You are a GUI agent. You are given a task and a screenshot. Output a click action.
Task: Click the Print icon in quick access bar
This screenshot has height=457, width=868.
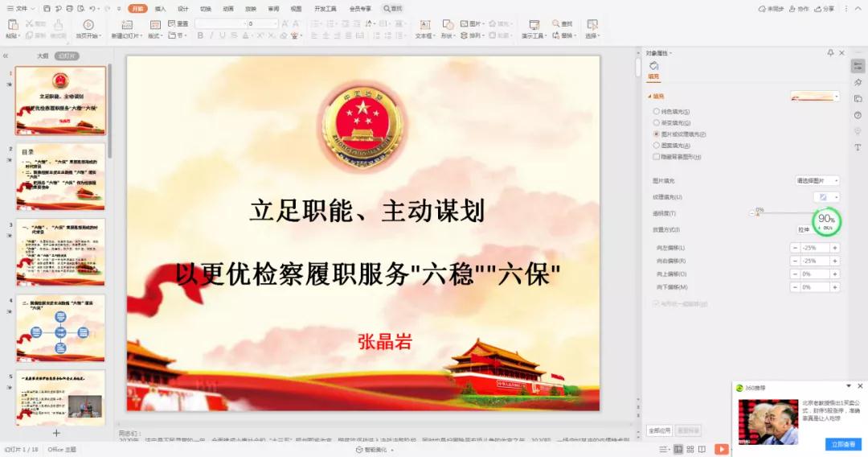tap(69, 9)
